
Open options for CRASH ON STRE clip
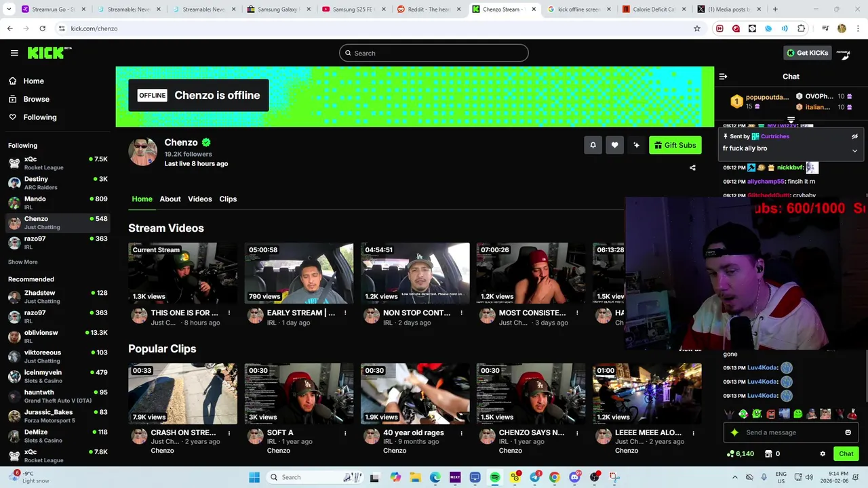click(229, 433)
